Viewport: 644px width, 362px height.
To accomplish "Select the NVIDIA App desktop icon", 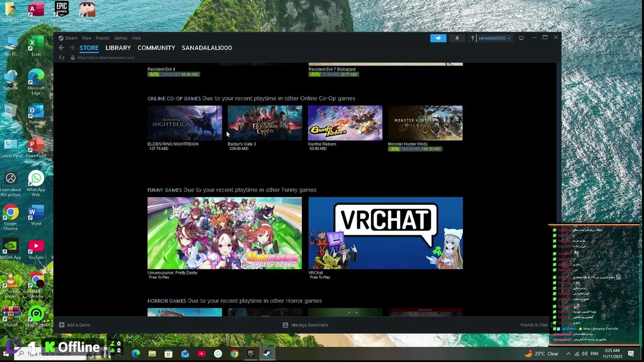I will [x=11, y=250].
